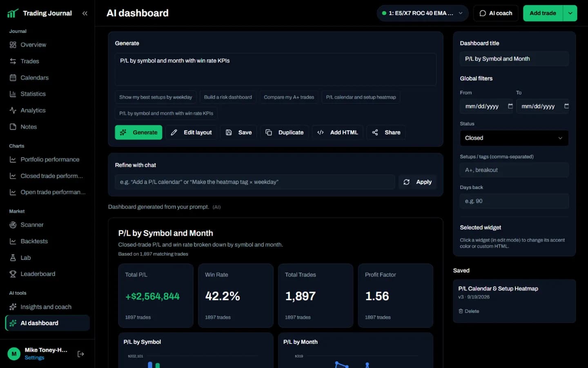This screenshot has height=368, width=588.
Task: Click the Scanner radar icon
Action: pos(13,225)
